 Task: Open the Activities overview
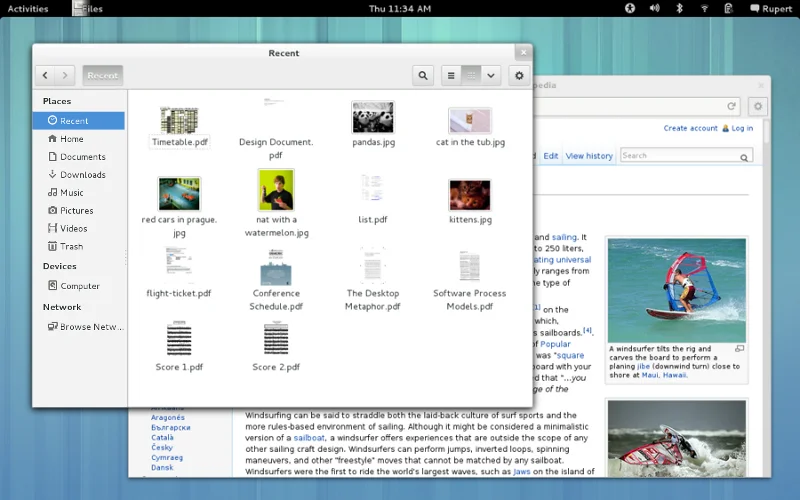(27, 8)
